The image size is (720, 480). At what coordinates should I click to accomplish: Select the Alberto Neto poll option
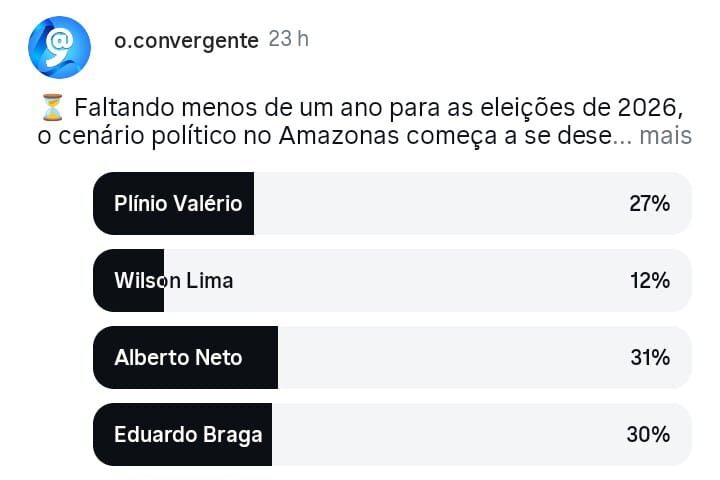pos(178,357)
